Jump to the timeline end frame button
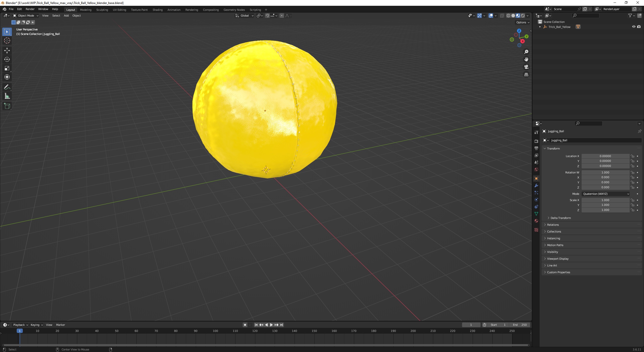The image size is (644, 352). click(x=282, y=325)
